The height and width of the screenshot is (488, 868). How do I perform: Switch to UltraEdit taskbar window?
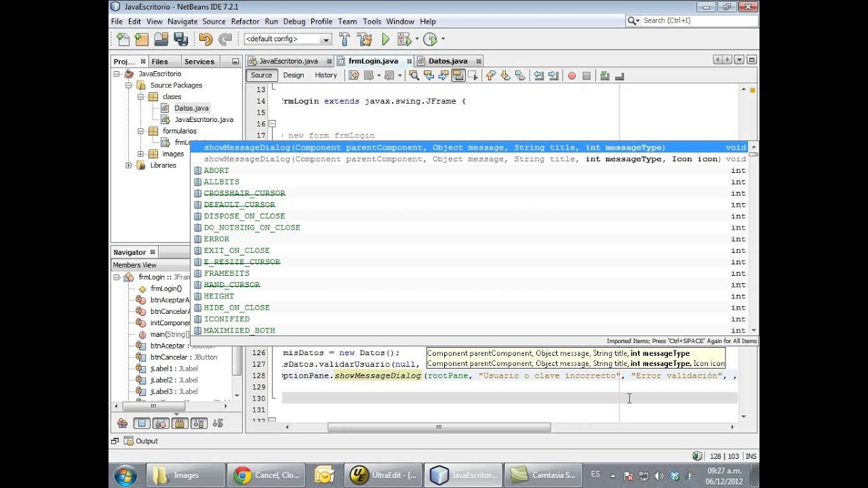point(383,475)
